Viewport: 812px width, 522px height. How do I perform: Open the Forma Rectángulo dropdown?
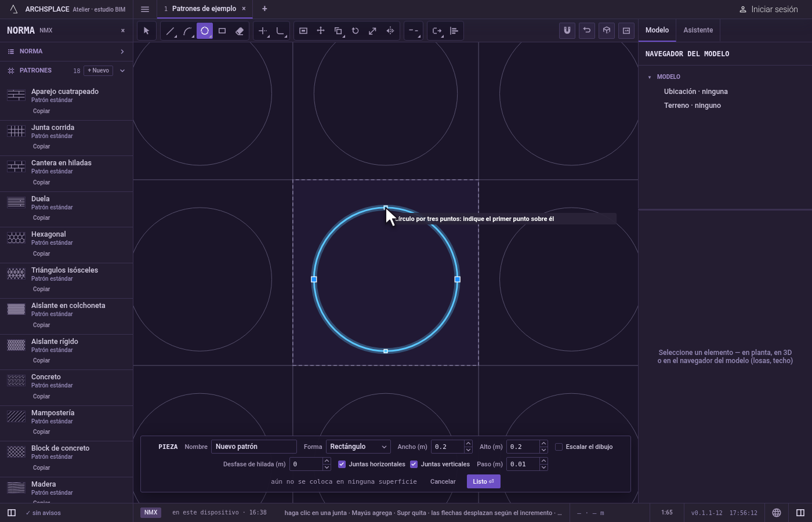pos(358,447)
